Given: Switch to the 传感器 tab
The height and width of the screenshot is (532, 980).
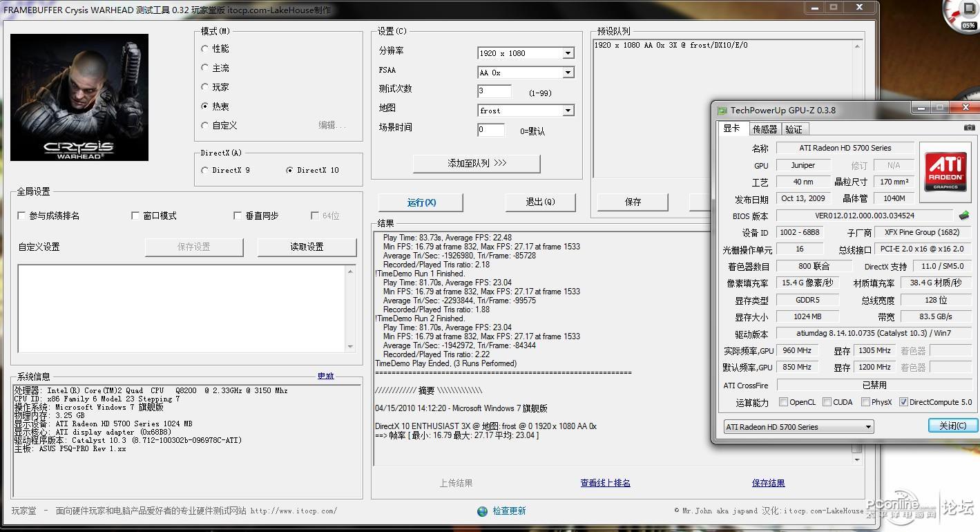Looking at the screenshot, I should click(765, 129).
